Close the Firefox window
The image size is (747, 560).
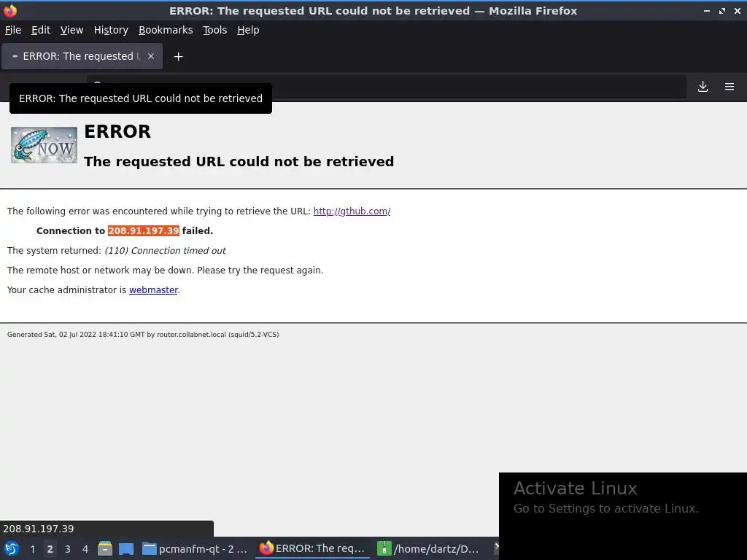coord(738,10)
